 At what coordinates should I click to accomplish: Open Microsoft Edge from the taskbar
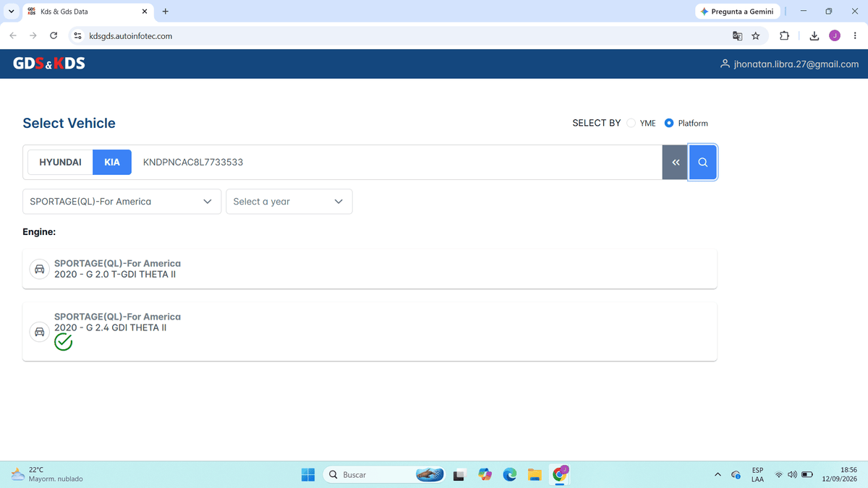click(510, 474)
